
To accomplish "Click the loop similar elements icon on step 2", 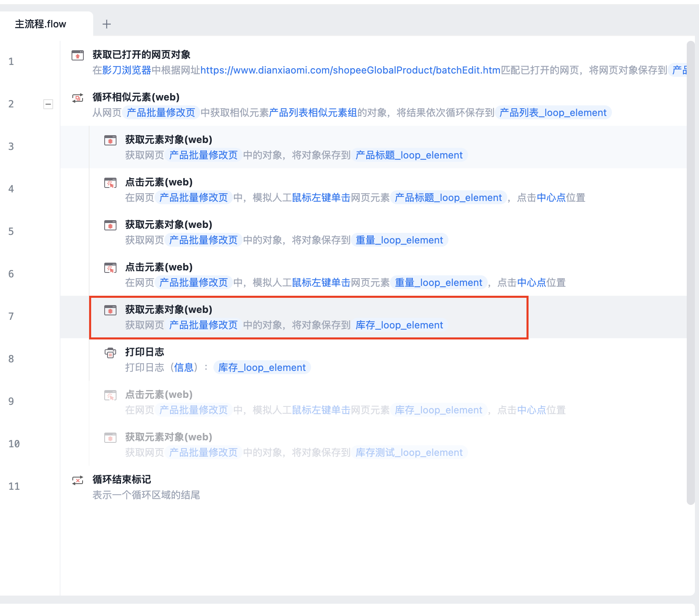I will (x=78, y=98).
